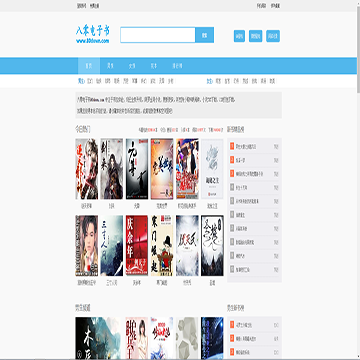Open the 寒门崛起 cartoon official cover
Viewport: 360px width, 360px height.
[162, 245]
